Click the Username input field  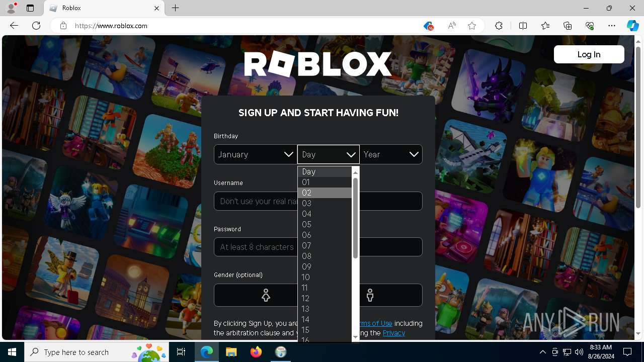coord(318,201)
